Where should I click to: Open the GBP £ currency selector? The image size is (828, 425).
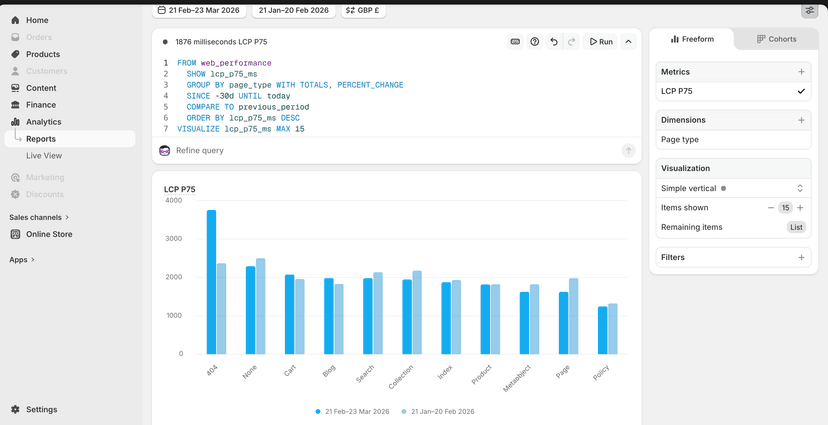click(363, 10)
